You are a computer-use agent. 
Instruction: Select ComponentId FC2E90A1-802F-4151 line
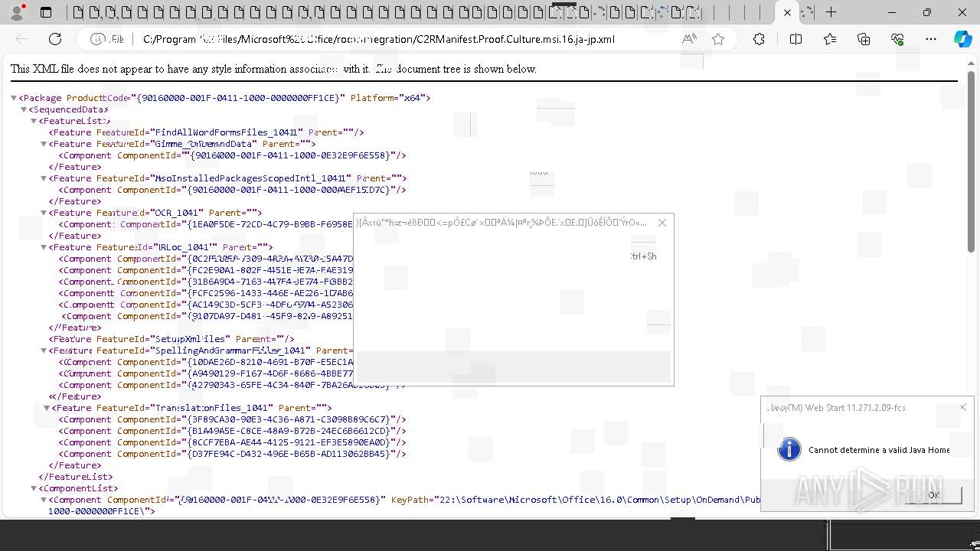pyautogui.click(x=206, y=270)
